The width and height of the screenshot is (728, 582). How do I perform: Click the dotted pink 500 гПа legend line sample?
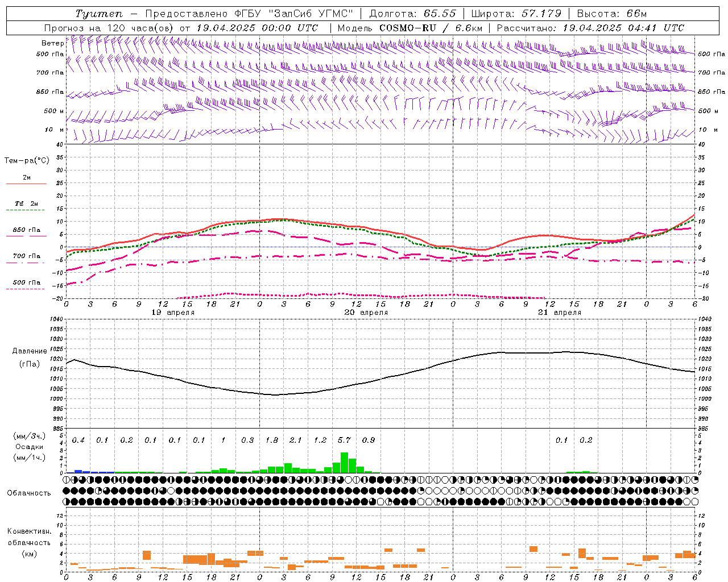coord(26,289)
